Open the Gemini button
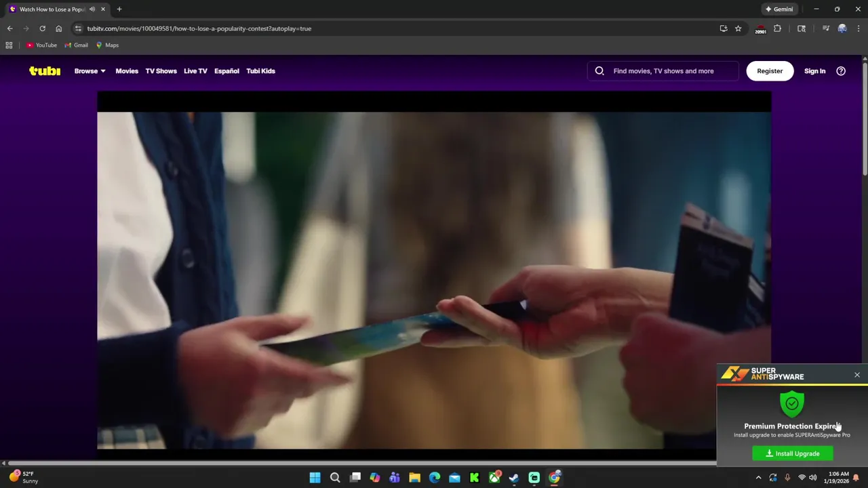868x488 pixels. [778, 9]
